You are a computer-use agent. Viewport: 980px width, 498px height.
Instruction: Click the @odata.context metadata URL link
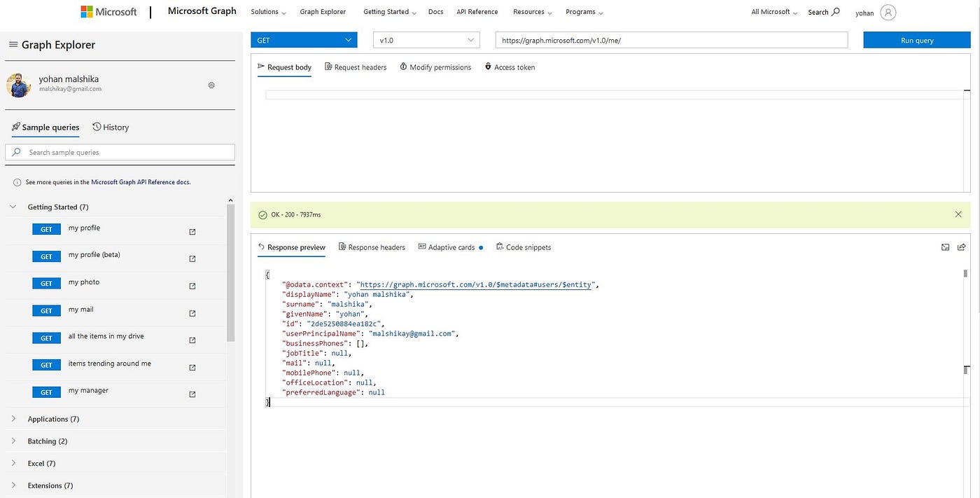(x=477, y=285)
